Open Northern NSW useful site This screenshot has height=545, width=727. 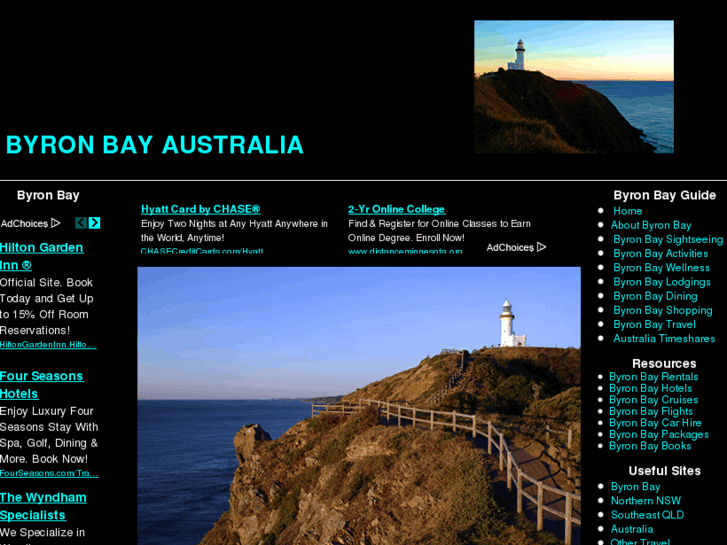click(645, 501)
